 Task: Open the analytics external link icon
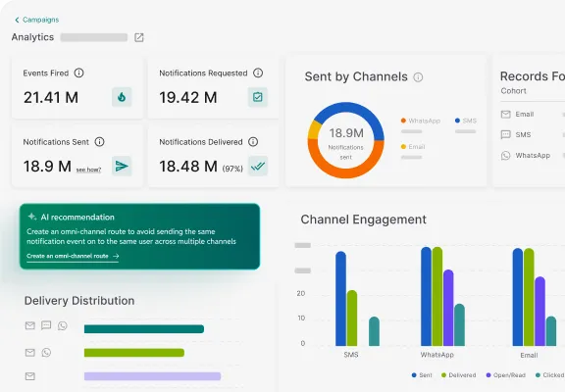click(139, 37)
